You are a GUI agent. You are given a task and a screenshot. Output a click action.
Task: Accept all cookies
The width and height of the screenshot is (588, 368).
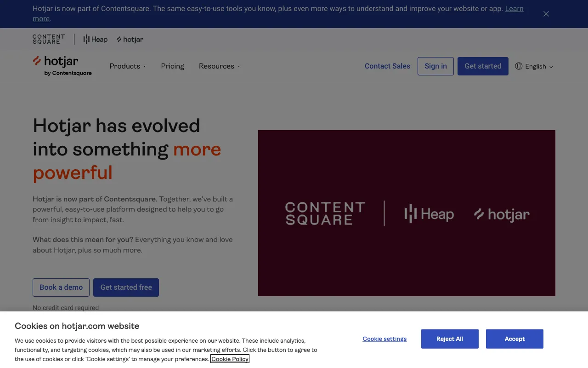tap(514, 339)
